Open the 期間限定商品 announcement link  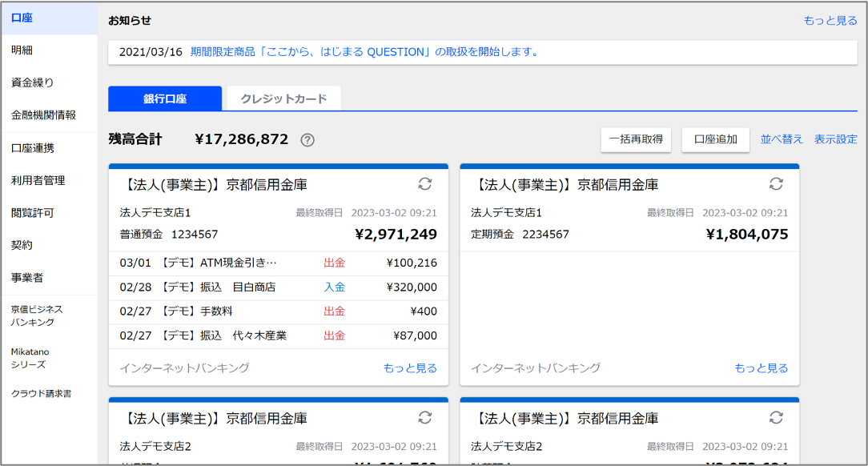[x=364, y=52]
